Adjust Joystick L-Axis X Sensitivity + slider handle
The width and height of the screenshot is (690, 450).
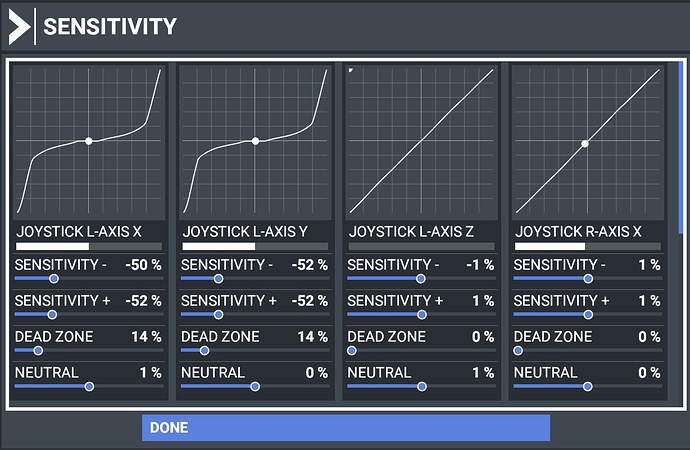click(52, 315)
